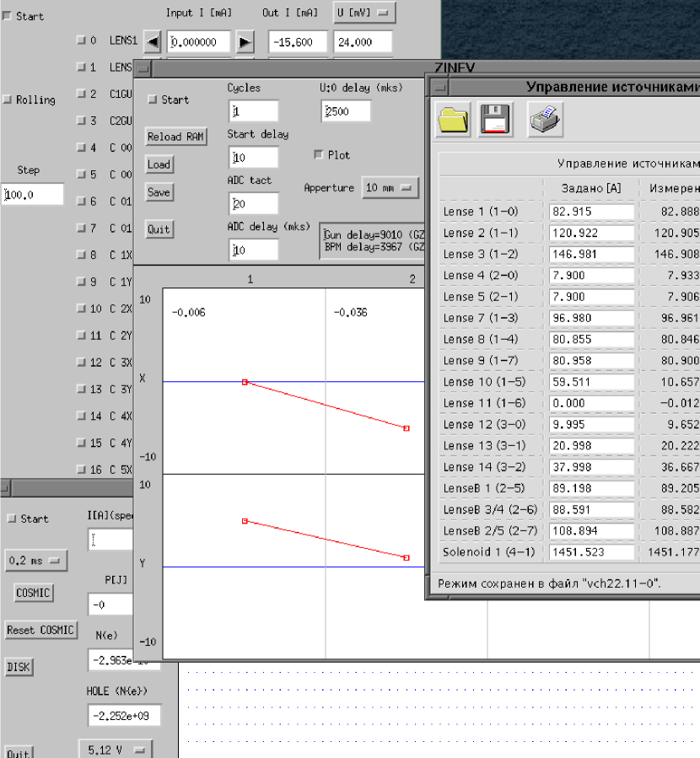
Task: Click the floppy disk save icon
Action: pos(497,120)
